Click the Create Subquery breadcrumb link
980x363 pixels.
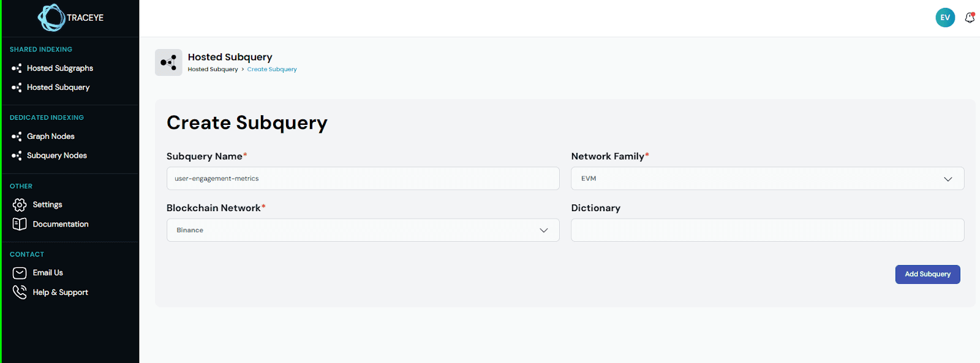(272, 69)
